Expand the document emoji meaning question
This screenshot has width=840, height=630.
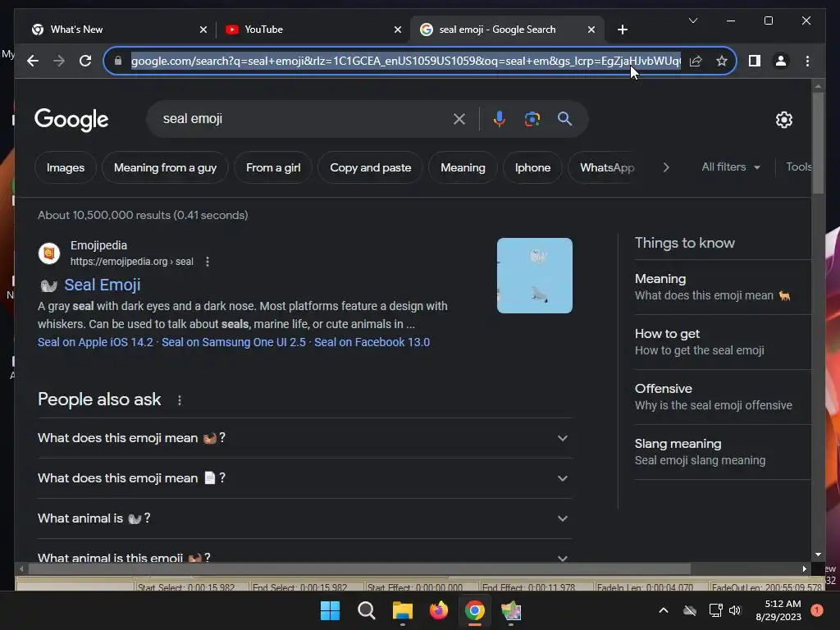[305, 478]
